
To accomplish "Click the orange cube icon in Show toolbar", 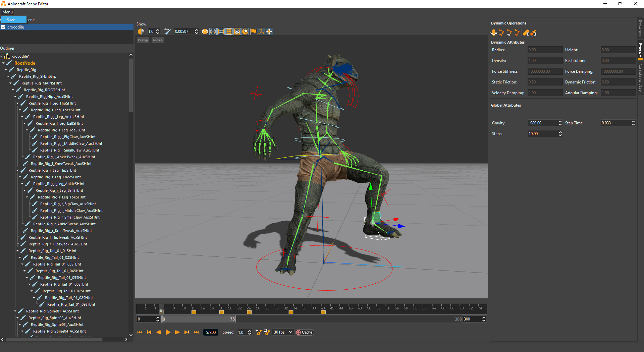I will click(x=205, y=32).
